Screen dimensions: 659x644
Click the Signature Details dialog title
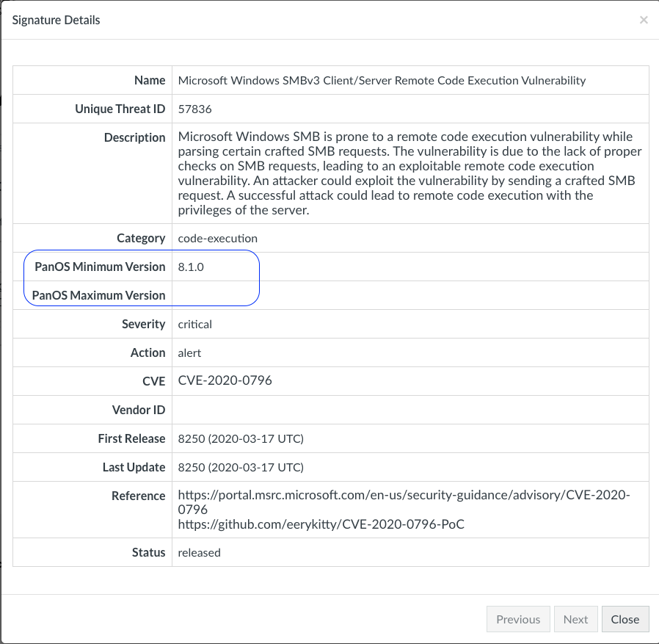tap(56, 20)
